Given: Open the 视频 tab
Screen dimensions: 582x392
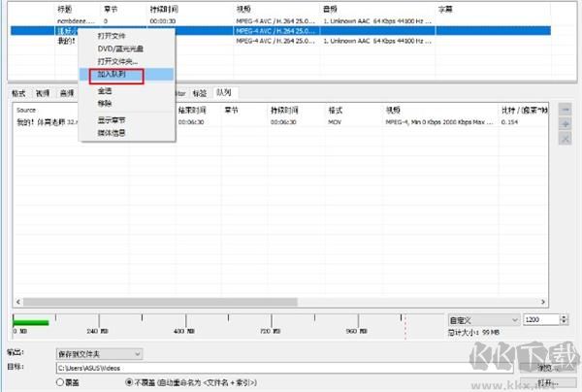Looking at the screenshot, I should pyautogui.click(x=43, y=93).
